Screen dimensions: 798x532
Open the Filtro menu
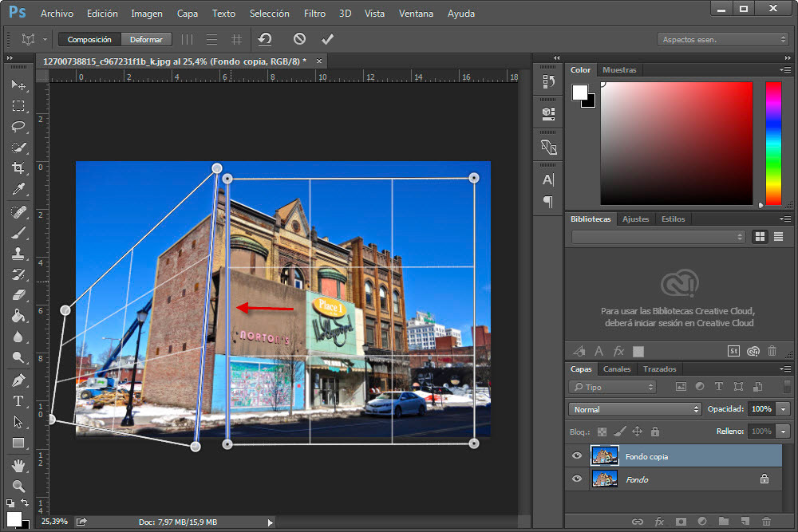tap(314, 13)
